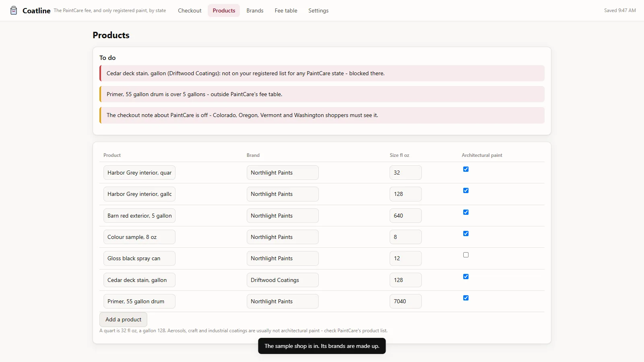Go to the Settings tab
The width and height of the screenshot is (644, 362).
318,10
